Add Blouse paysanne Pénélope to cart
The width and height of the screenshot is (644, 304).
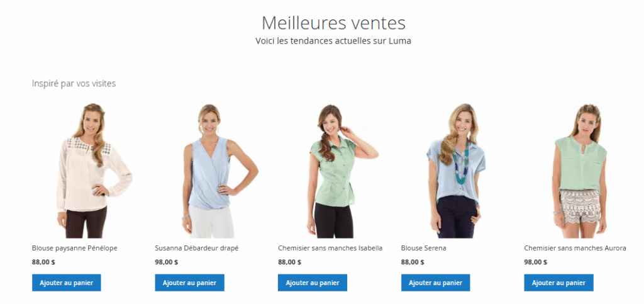coord(66,283)
